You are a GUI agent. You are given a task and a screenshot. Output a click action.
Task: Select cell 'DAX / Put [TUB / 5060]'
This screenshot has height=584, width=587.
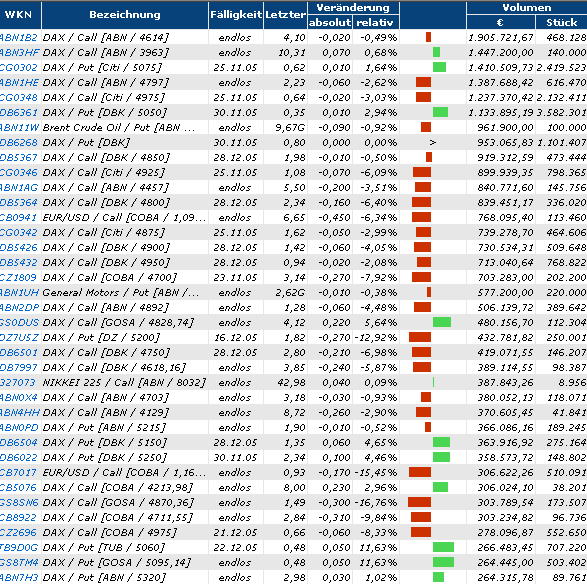pos(104,547)
